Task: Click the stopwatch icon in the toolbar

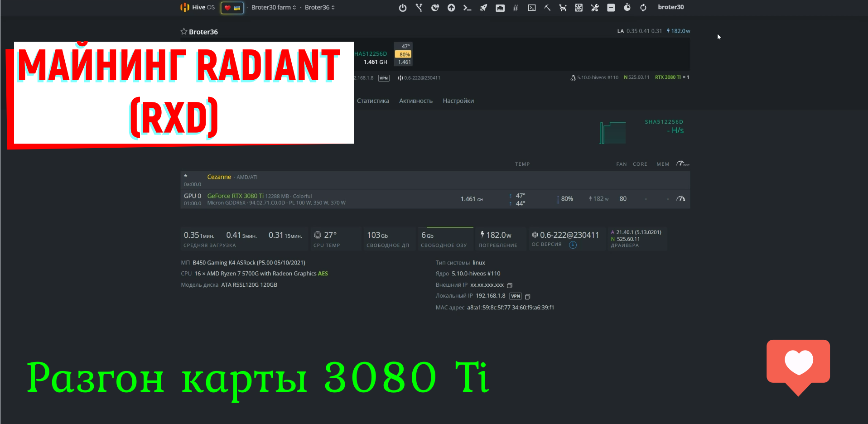Action: pyautogui.click(x=627, y=7)
